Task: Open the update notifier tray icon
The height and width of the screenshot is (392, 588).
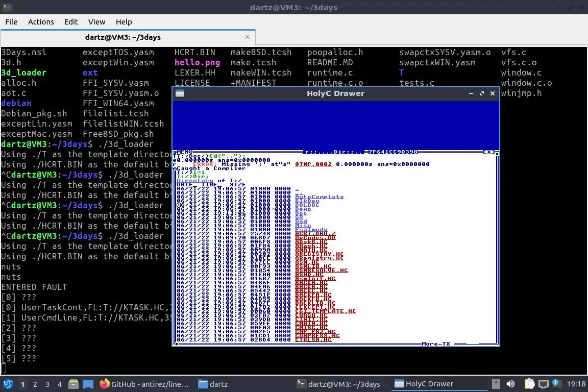Action: (556, 383)
